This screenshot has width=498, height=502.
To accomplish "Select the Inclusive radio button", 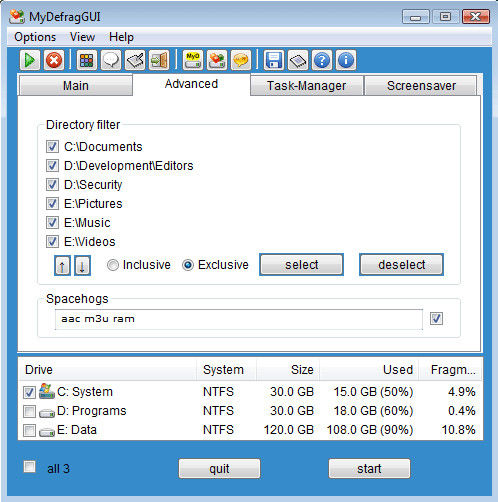I will click(113, 265).
